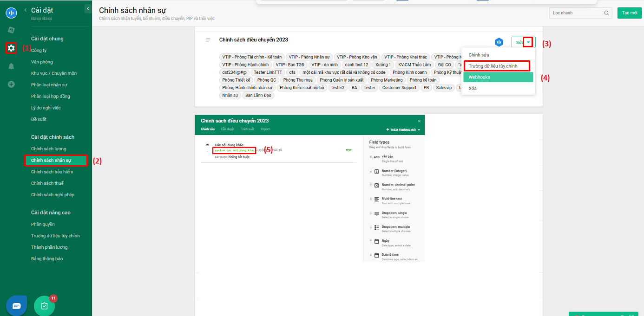Open Chính sách bảo hiểm
The image size is (644, 316).
52,172
